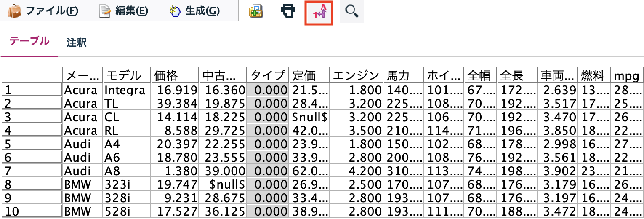
Task: Click the 323i model cell
Action: [x=127, y=185]
